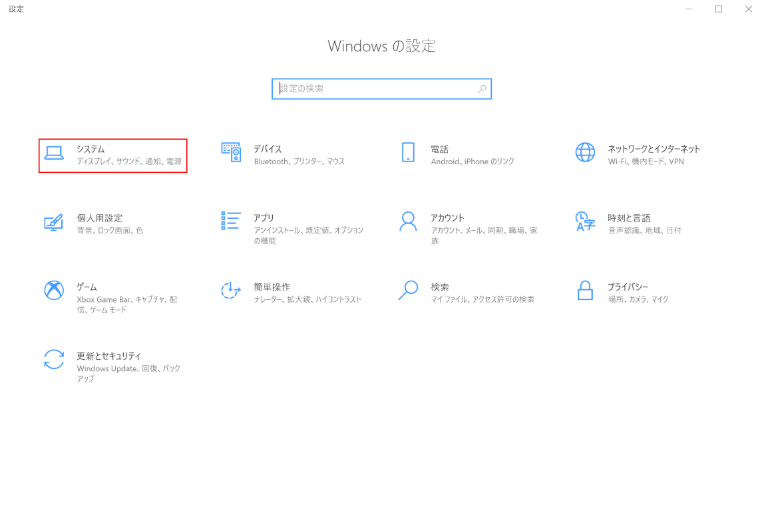This screenshot has height=532, width=760.
Task: Click description 'Windows Update、回復、バックアップ'
Action: (x=128, y=374)
